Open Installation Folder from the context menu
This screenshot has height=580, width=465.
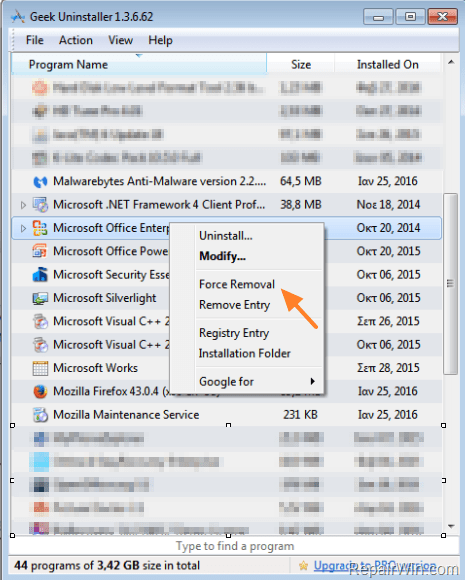coord(245,353)
